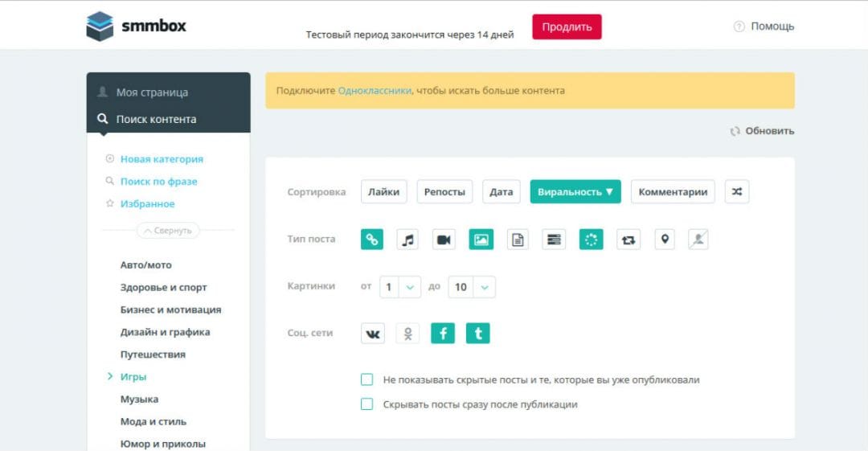This screenshot has width=868, height=451.
Task: Click the smmbox logo
Action: 136,26
